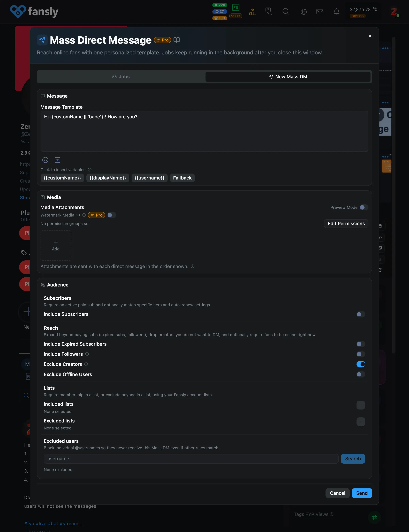Click the Edit Permissions button

346,224
